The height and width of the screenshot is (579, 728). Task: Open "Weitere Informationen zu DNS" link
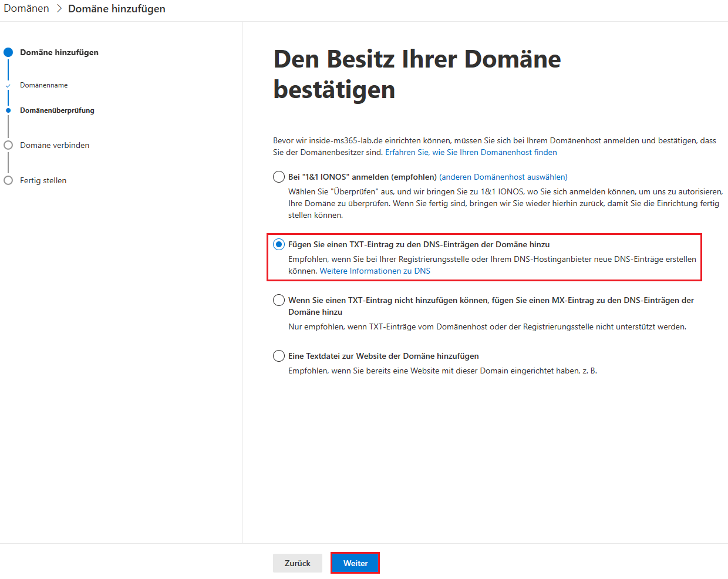(375, 271)
